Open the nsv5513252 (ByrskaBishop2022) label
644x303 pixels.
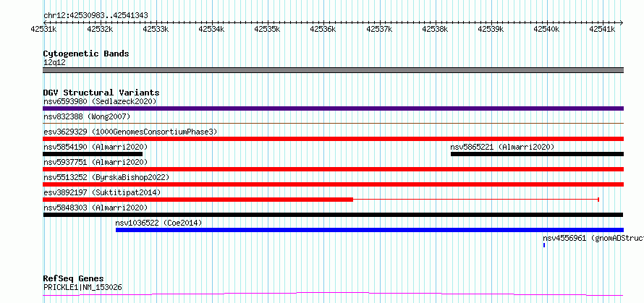tap(106, 177)
